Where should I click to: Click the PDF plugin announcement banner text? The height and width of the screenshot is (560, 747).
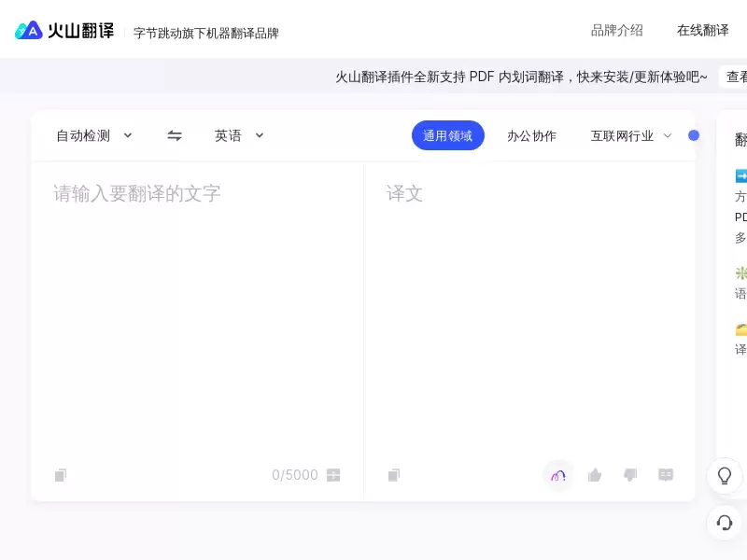coord(521,77)
